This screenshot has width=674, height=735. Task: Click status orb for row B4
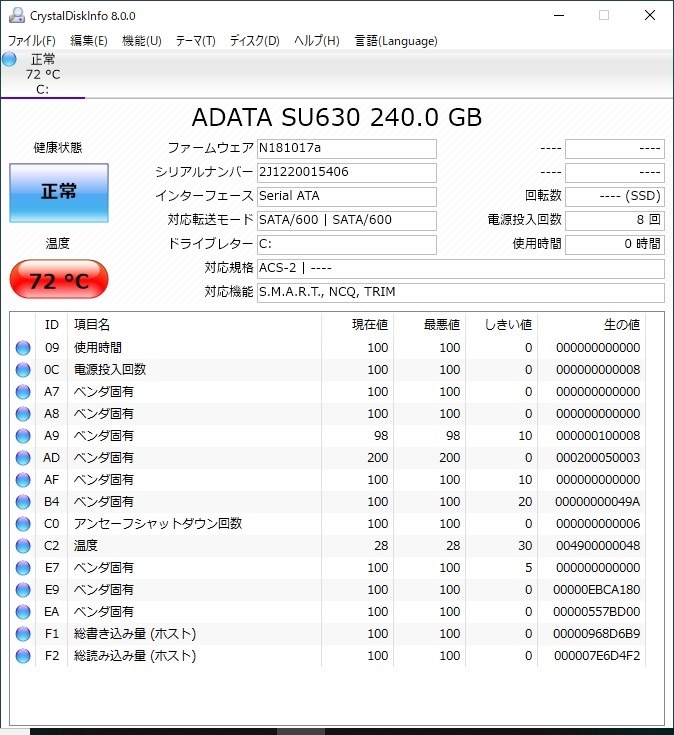23,502
